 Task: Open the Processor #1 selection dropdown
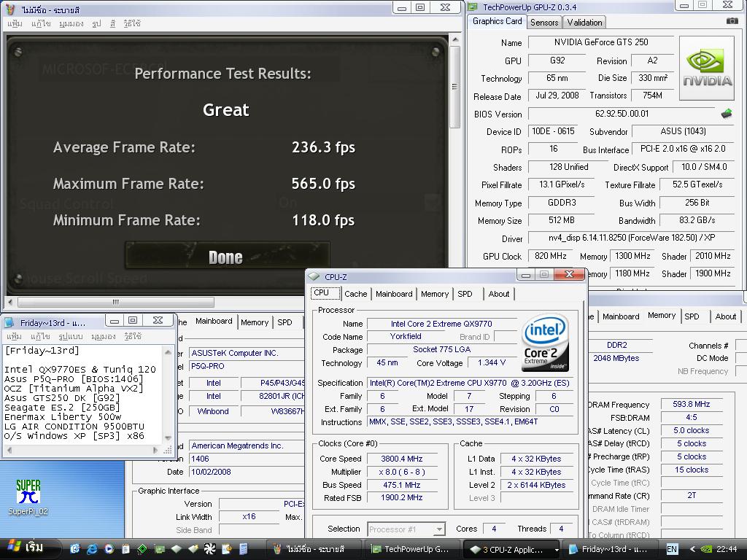point(439,529)
